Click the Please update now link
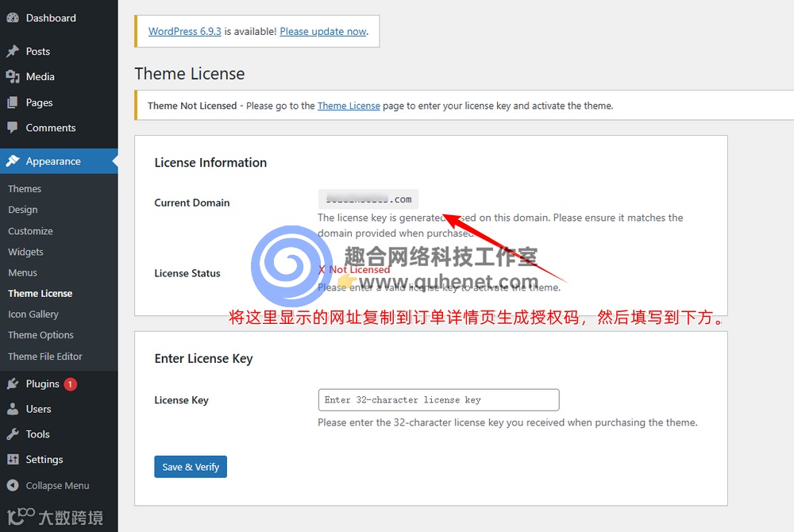 click(x=323, y=32)
